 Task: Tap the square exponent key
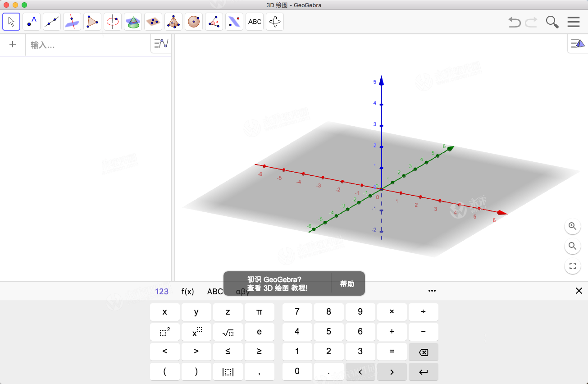[165, 332]
